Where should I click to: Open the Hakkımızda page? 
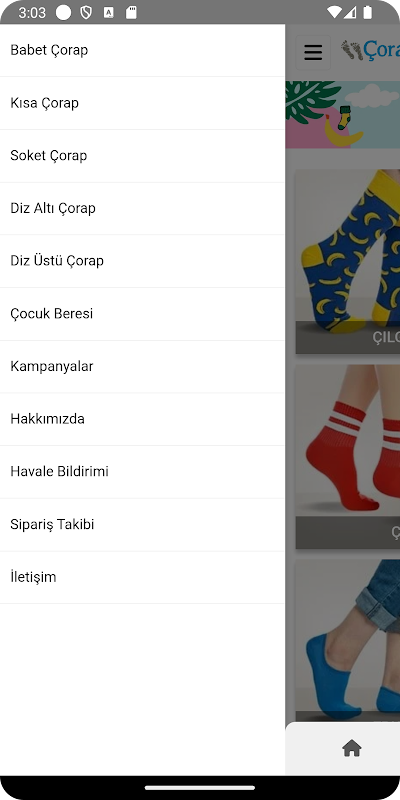[142, 419]
